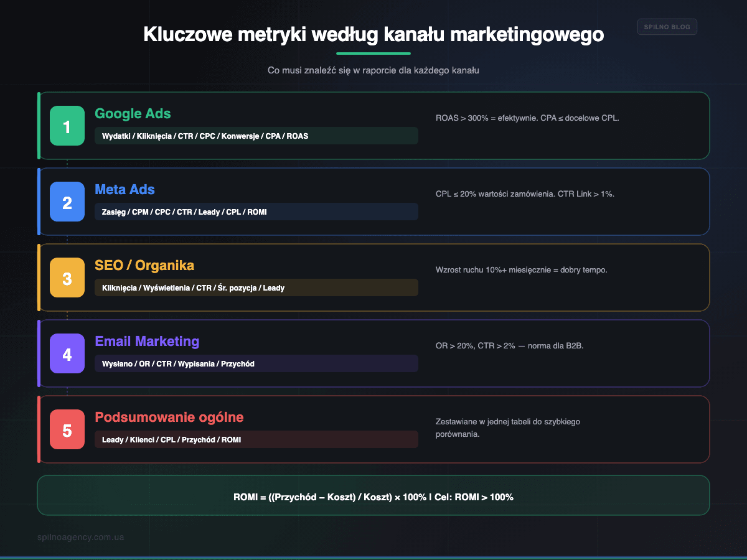
Task: Select the Google Ads heading
Action: click(133, 114)
